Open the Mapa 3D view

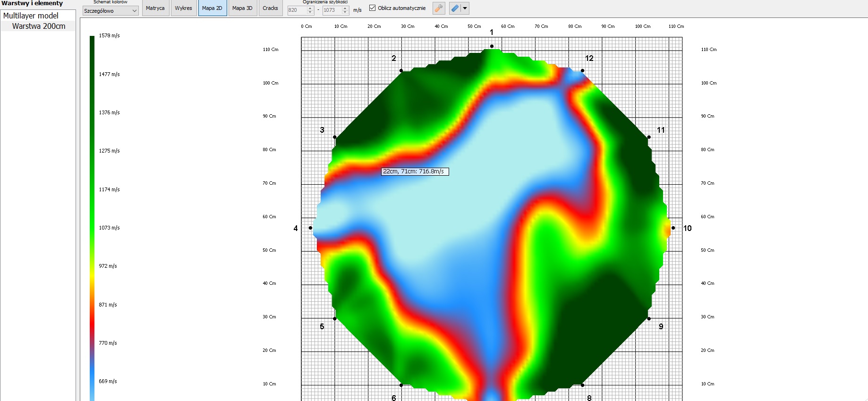pos(242,8)
